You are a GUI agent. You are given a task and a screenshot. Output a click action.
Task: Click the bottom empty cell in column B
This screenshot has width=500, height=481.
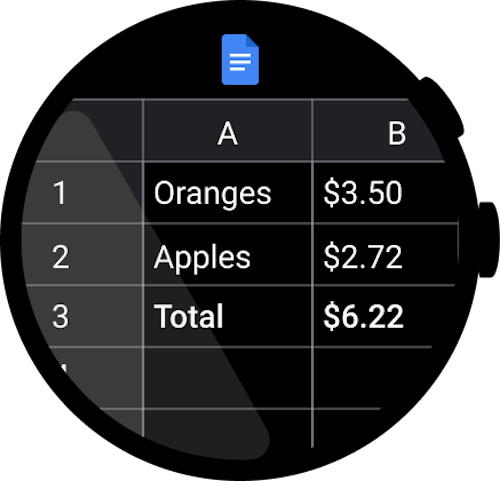click(x=343, y=428)
